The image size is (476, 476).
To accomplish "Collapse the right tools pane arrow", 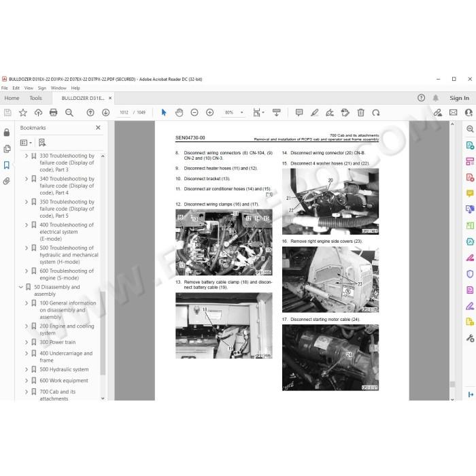I will click(471, 394).
